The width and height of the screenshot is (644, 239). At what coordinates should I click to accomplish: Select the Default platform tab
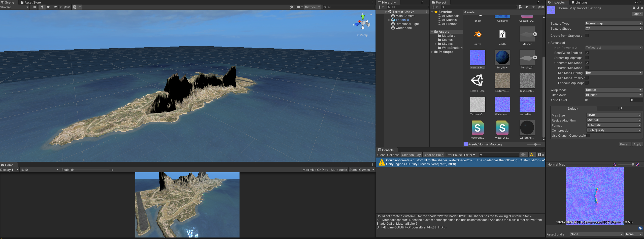point(573,109)
